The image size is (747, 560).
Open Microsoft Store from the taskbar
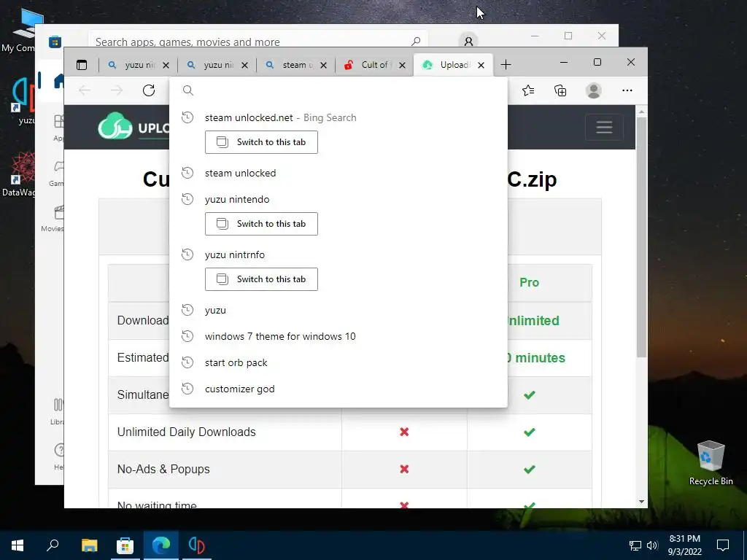[x=125, y=545]
